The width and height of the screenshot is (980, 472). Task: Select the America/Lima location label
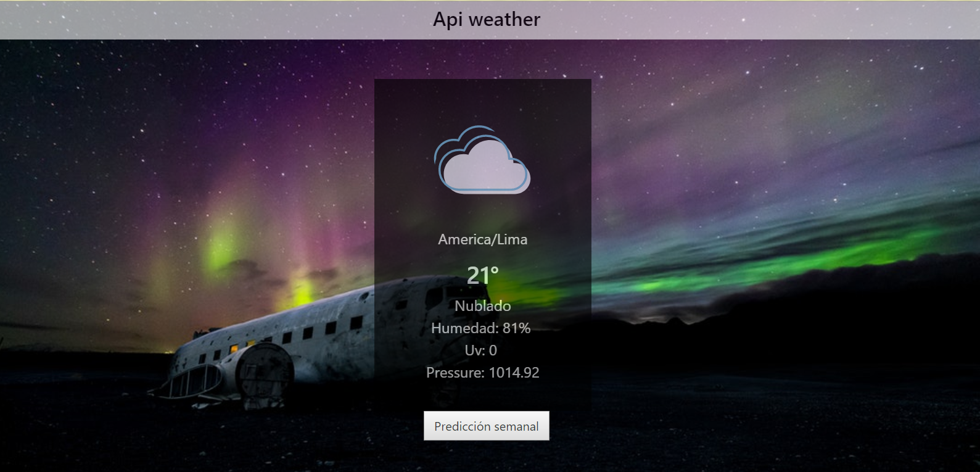click(x=482, y=239)
